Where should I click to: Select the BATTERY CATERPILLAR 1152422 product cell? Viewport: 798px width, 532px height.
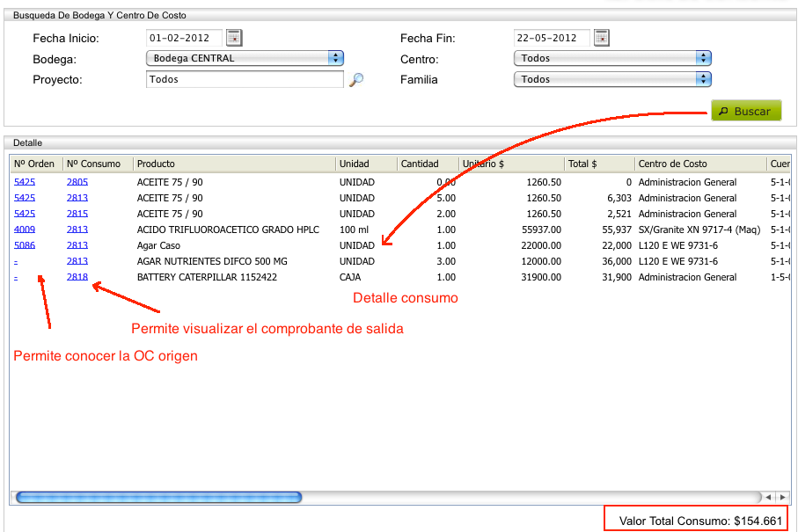click(207, 277)
